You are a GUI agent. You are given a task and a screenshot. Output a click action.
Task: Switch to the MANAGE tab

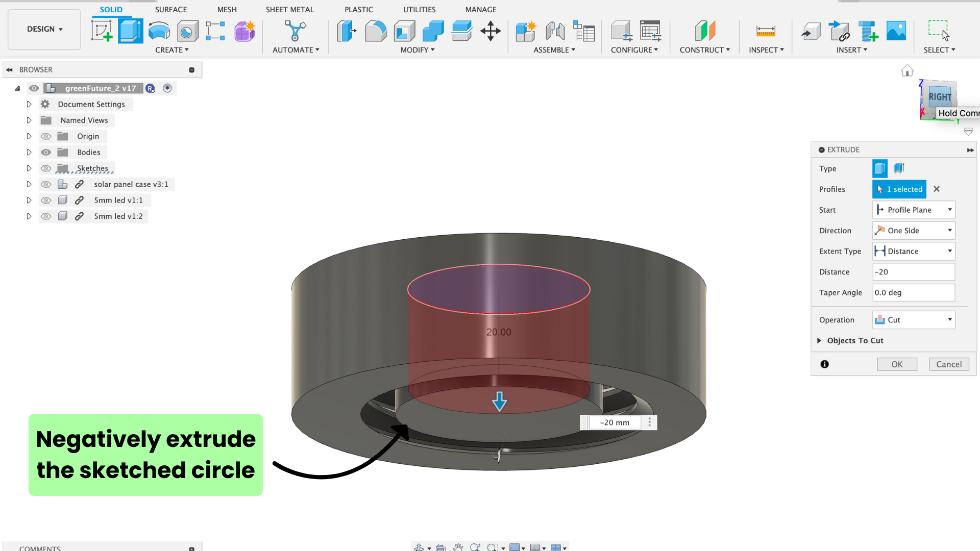click(x=480, y=10)
